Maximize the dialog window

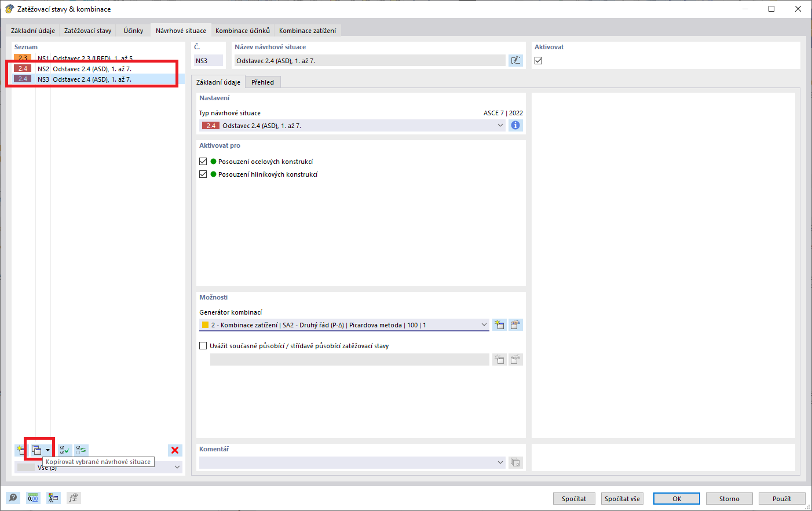771,9
